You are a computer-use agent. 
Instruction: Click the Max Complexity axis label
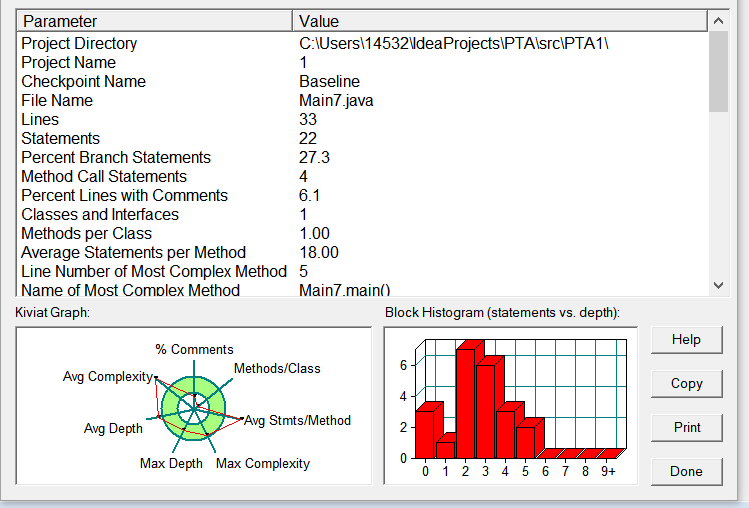(x=263, y=464)
